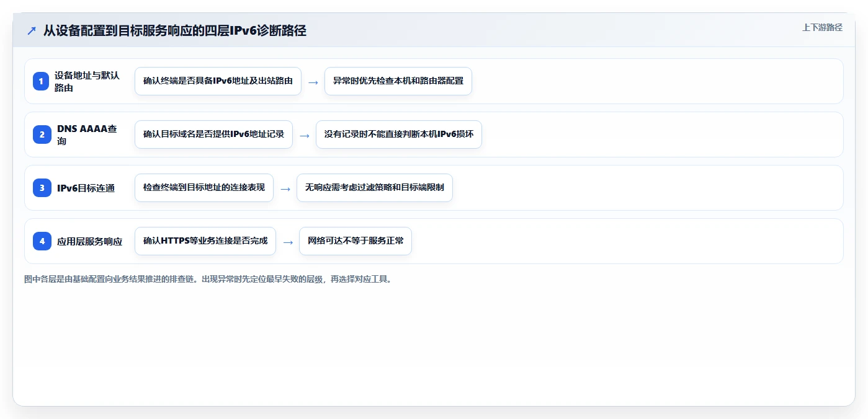Click the arrow icon beside the diagram title
The width and height of the screenshot is (868, 419).
click(x=32, y=30)
